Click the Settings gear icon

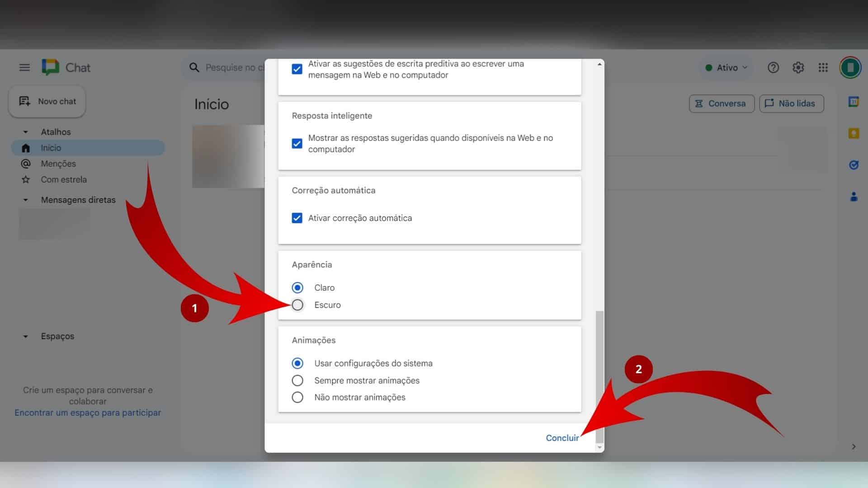pos(797,67)
